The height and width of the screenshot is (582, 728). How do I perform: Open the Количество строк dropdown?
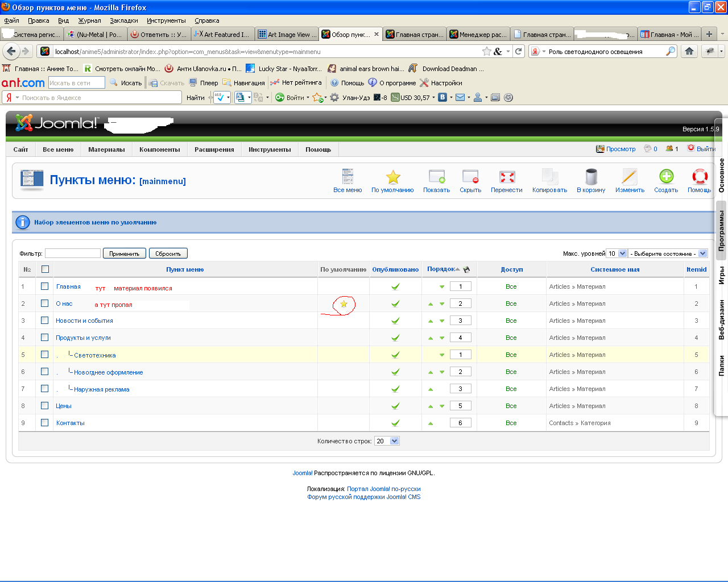click(387, 441)
